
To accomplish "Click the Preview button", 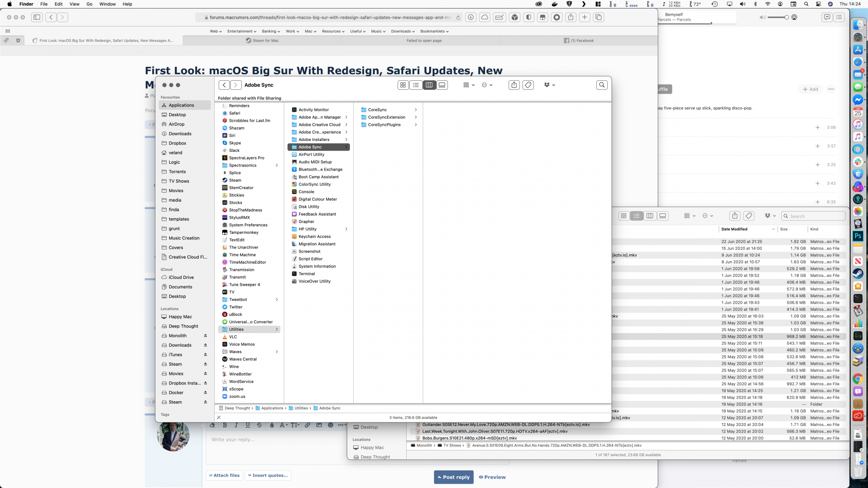I will 492,477.
